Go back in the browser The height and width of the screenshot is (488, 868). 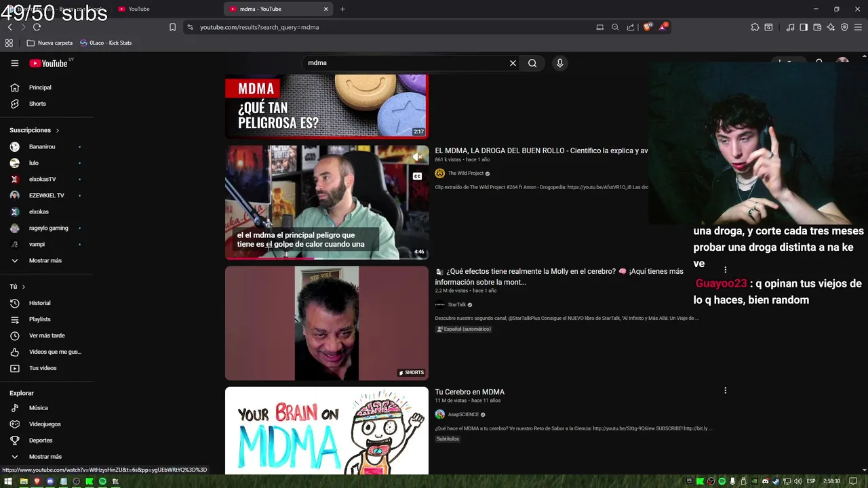point(9,27)
